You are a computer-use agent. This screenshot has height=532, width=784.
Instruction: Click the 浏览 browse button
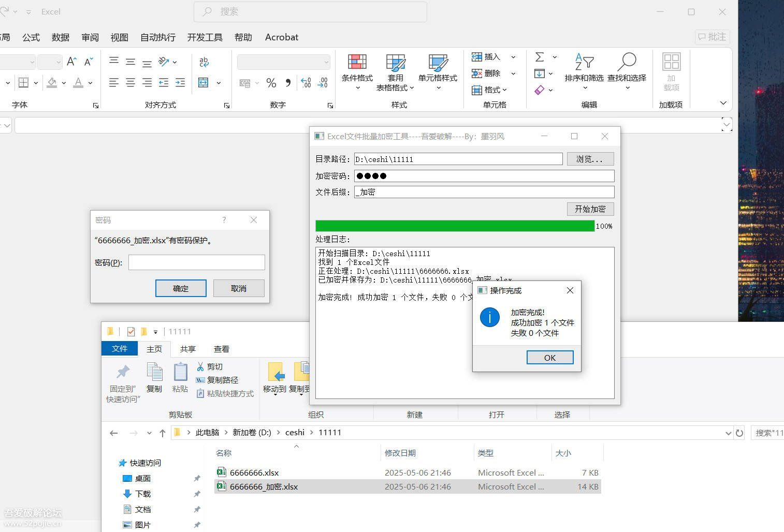click(x=590, y=159)
